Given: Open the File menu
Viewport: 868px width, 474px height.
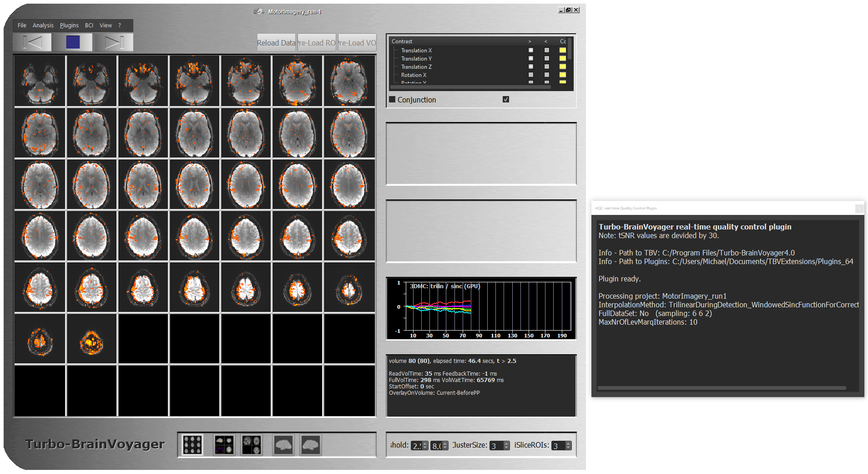Looking at the screenshot, I should [x=22, y=25].
